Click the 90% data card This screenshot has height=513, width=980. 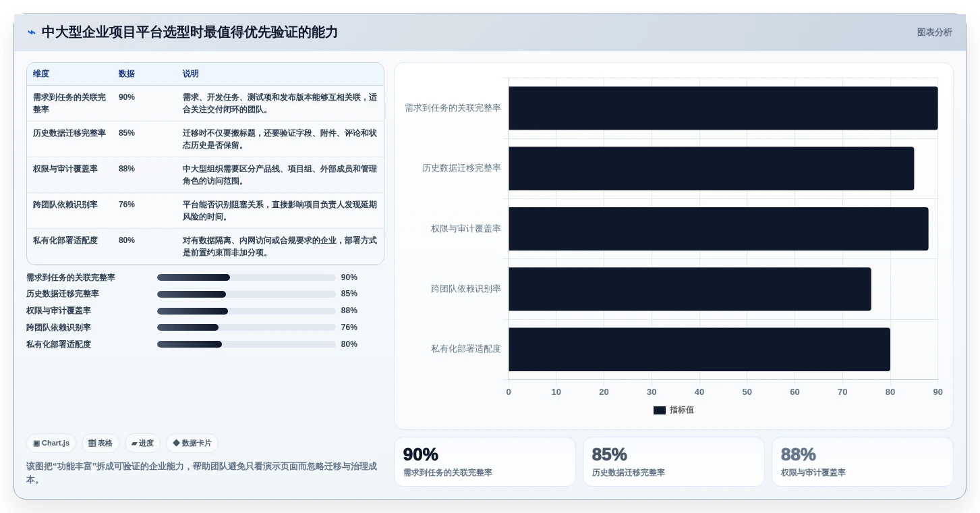pyautogui.click(x=485, y=462)
